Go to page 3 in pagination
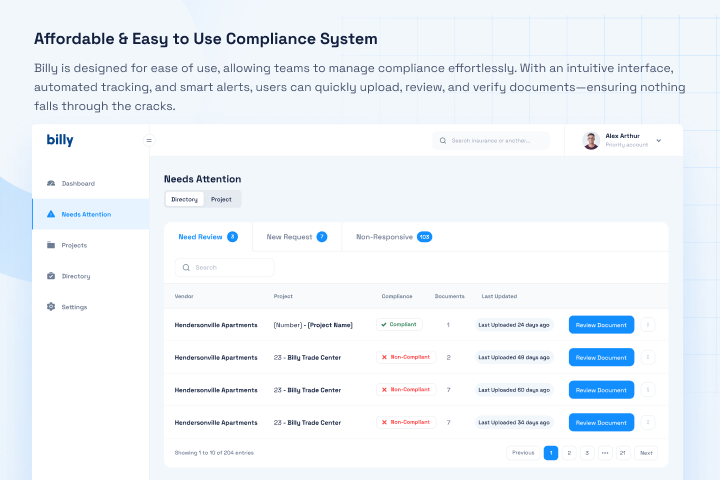This screenshot has height=480, width=720. pyautogui.click(x=587, y=453)
